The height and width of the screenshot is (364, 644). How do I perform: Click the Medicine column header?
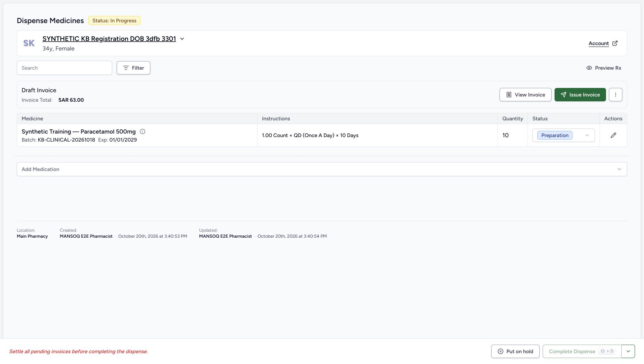(32, 118)
